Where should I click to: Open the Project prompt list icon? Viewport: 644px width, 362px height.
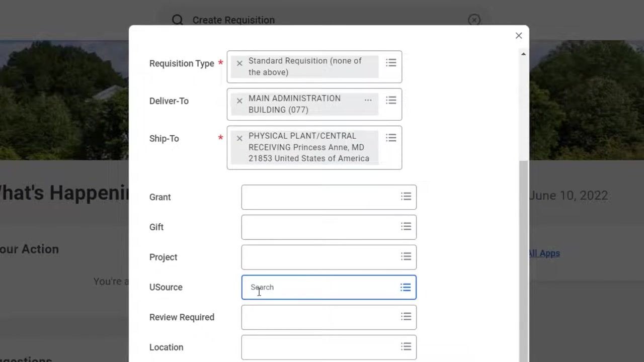tap(406, 257)
